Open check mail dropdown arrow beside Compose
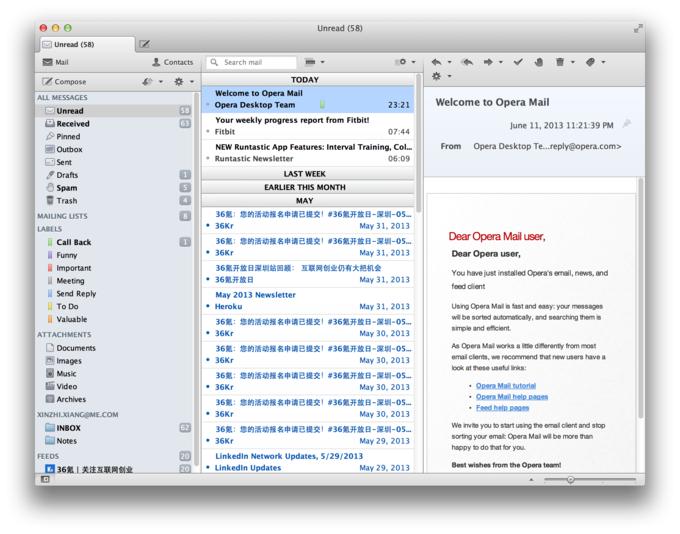This screenshot has height=534, width=680. (x=160, y=82)
